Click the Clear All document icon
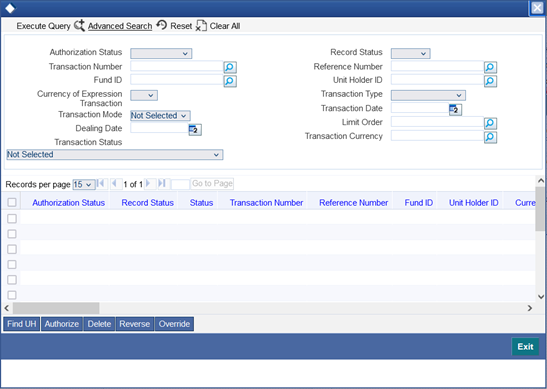Viewport: 547px width, 389px height. [201, 26]
